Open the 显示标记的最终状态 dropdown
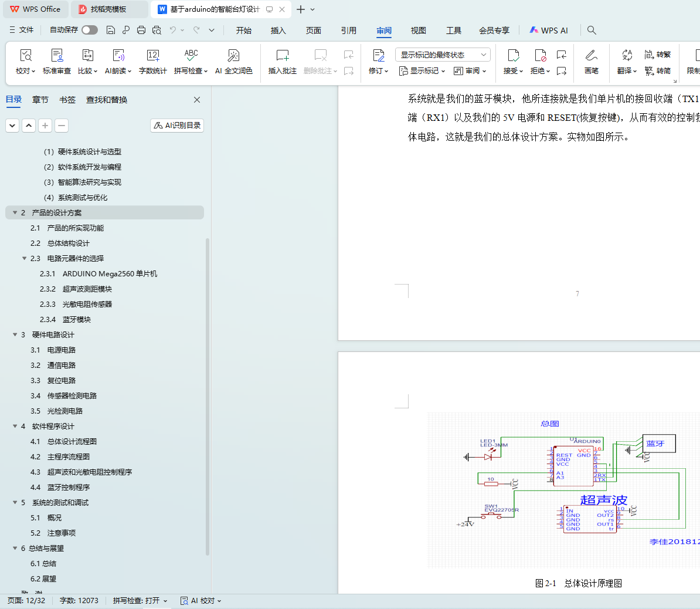Image resolution: width=700 pixels, height=609 pixels. 443,55
